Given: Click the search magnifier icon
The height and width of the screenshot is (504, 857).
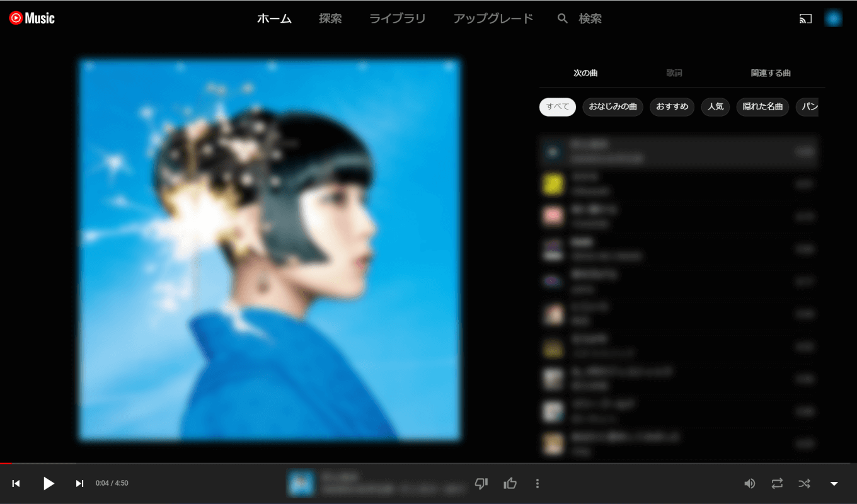Looking at the screenshot, I should (563, 19).
